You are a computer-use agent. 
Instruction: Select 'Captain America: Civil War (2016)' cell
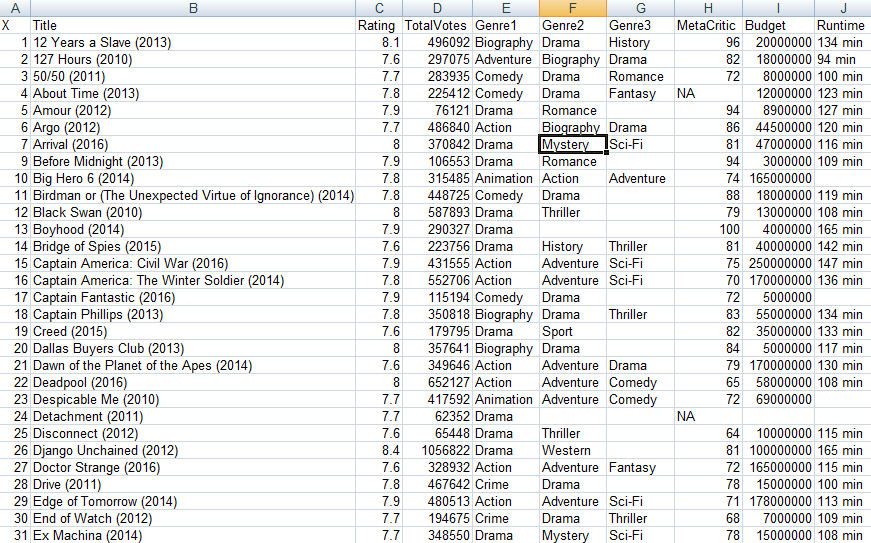tap(193, 264)
